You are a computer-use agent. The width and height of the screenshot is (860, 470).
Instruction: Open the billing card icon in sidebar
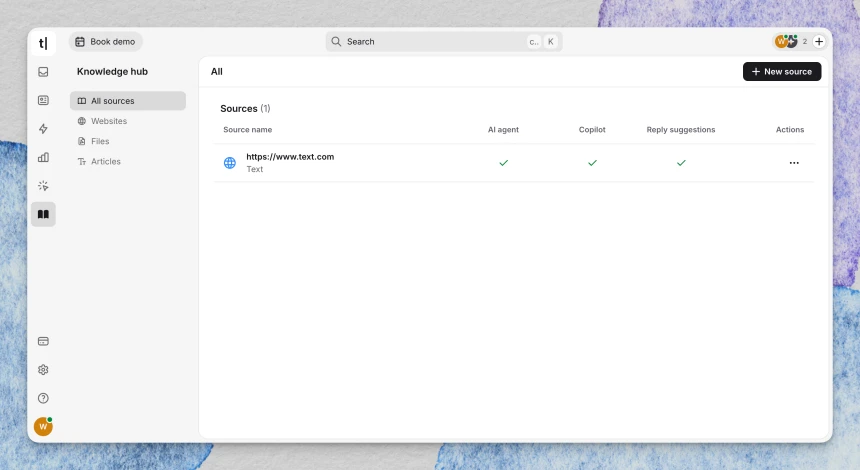tap(43, 341)
